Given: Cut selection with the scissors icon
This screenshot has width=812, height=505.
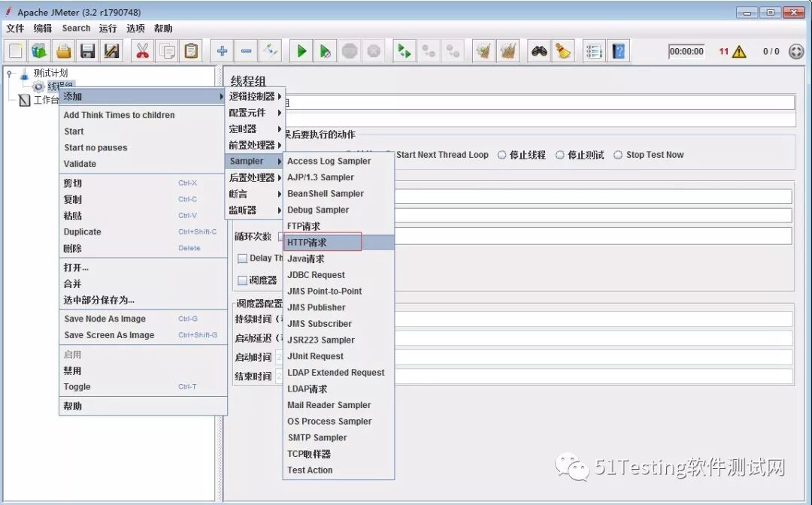Looking at the screenshot, I should pyautogui.click(x=142, y=50).
